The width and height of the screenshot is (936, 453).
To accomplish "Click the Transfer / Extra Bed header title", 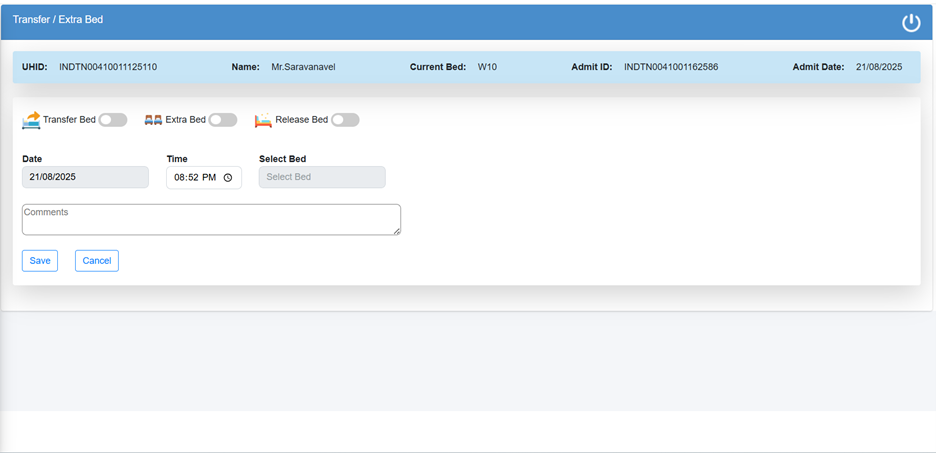I will [x=58, y=20].
